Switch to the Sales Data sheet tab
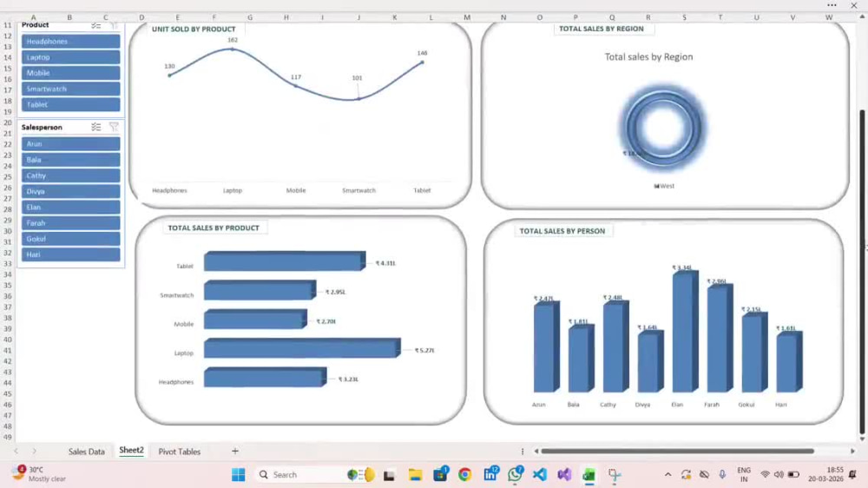 tap(86, 452)
